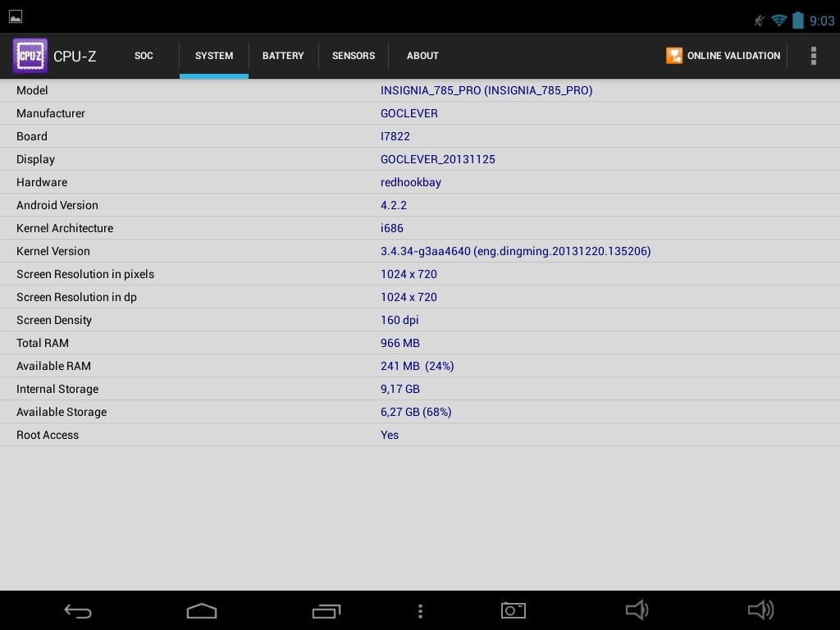Tap the Android Version value 4.2.2
840x630 pixels.
(x=393, y=206)
